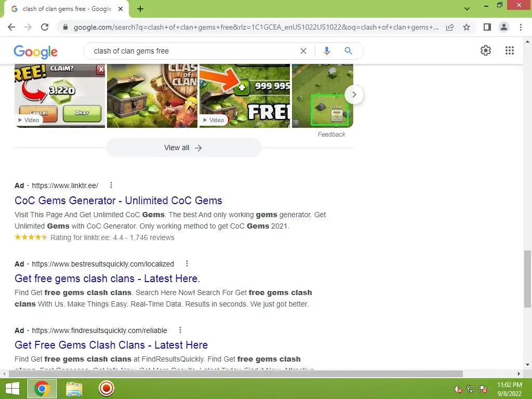The image size is (532, 399).
Task: Click the scroll down arrow
Action: coord(527,365)
